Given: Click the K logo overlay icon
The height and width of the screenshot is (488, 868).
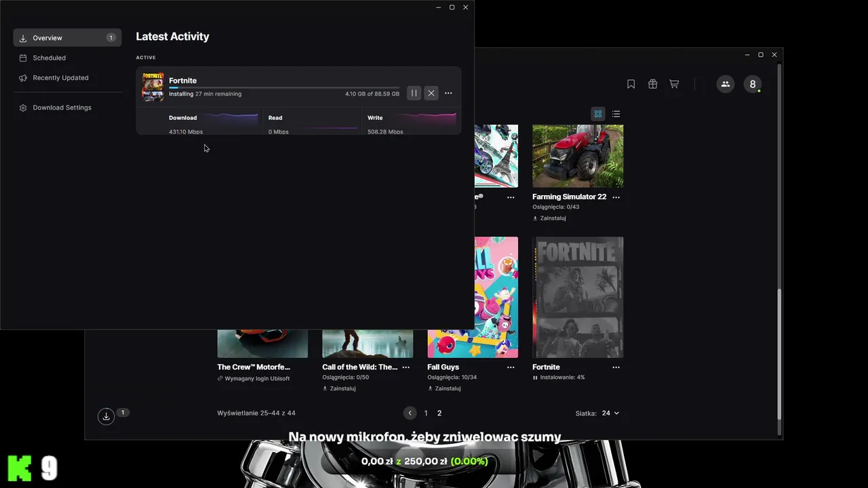Looking at the screenshot, I should coord(20,468).
